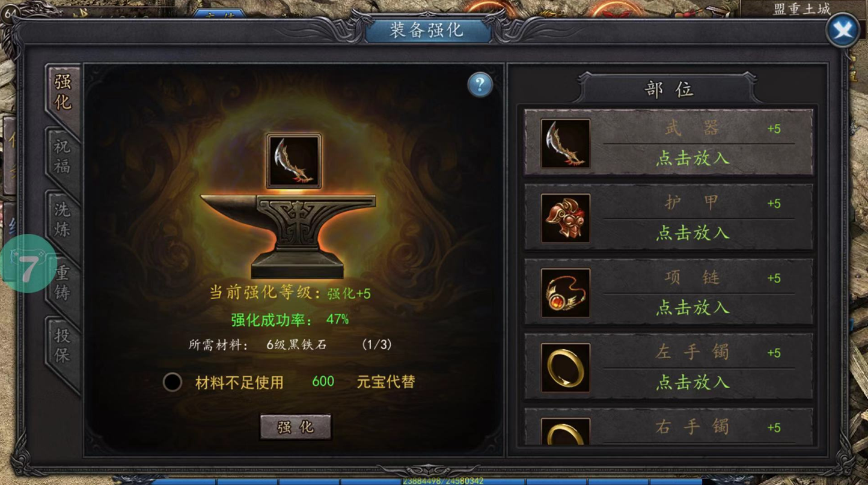Close the 装备强化 window

coord(842,30)
